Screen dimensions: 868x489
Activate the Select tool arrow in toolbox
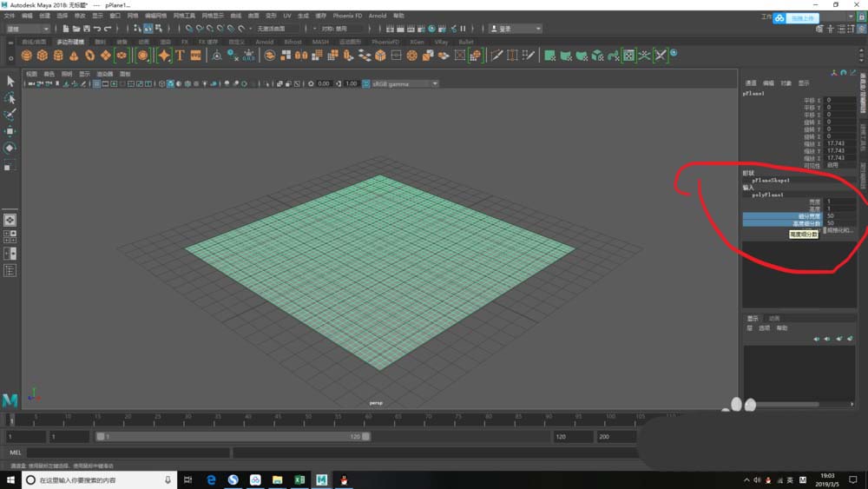(10, 81)
